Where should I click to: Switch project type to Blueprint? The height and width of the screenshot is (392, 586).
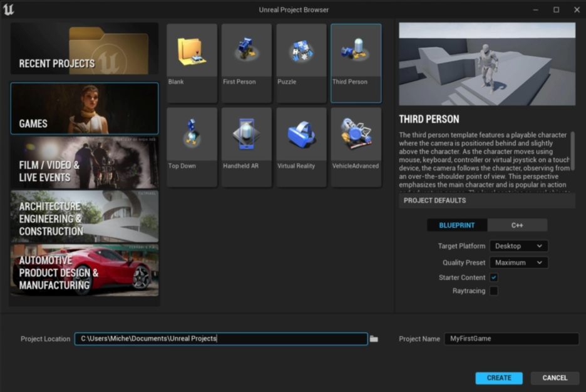click(x=457, y=225)
